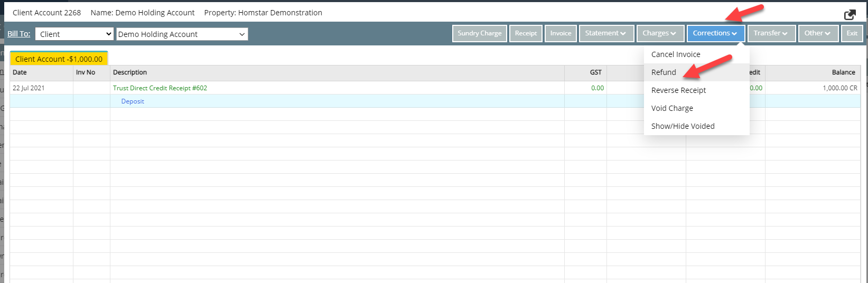Open Trust Direct Credit Receipt #602
868x283 pixels.
[160, 88]
